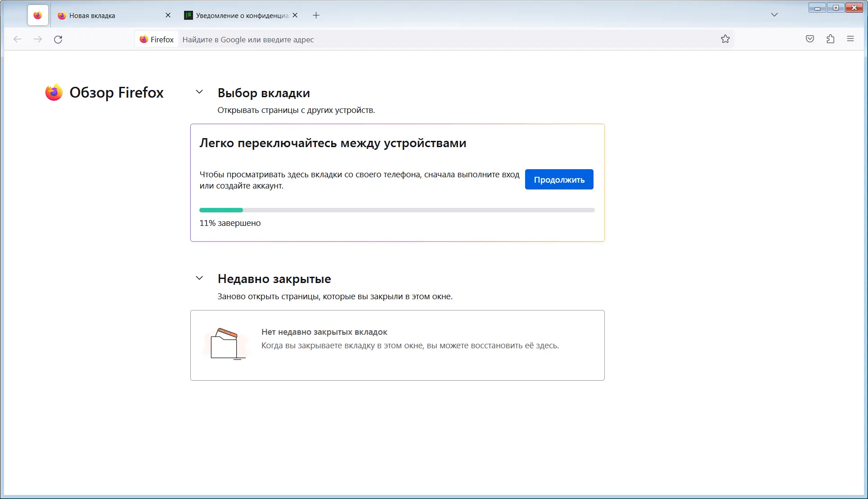Go forward to the next page
This screenshot has width=868, height=499.
pyautogui.click(x=38, y=40)
